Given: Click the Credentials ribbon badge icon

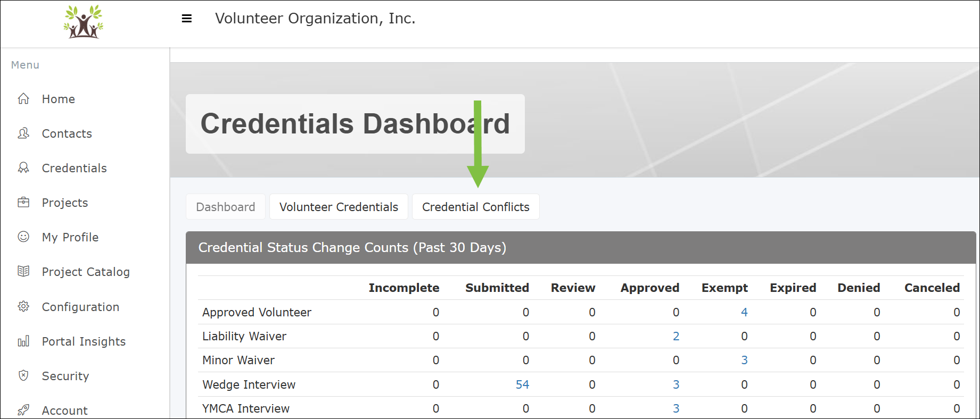Looking at the screenshot, I should (x=23, y=168).
